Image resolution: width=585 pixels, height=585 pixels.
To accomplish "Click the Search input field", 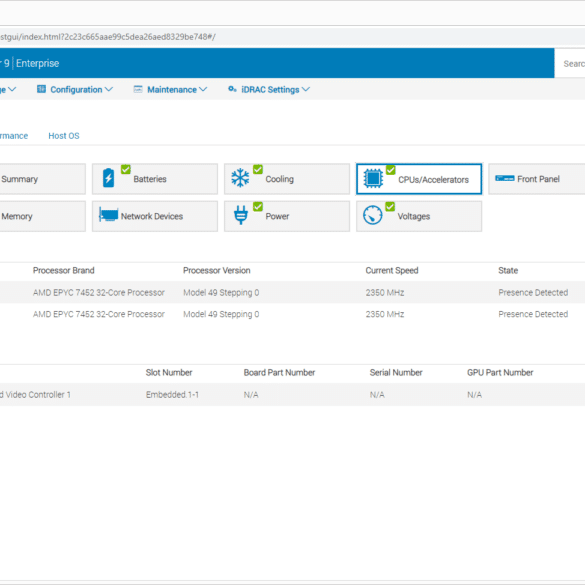I will tap(570, 63).
